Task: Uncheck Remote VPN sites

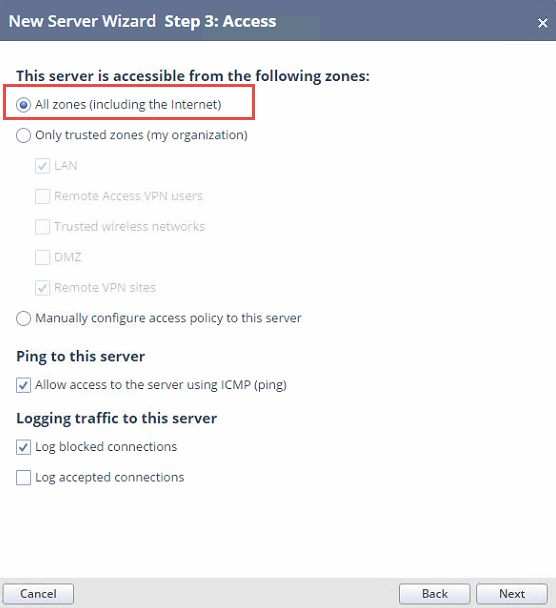Action: pyautogui.click(x=42, y=288)
